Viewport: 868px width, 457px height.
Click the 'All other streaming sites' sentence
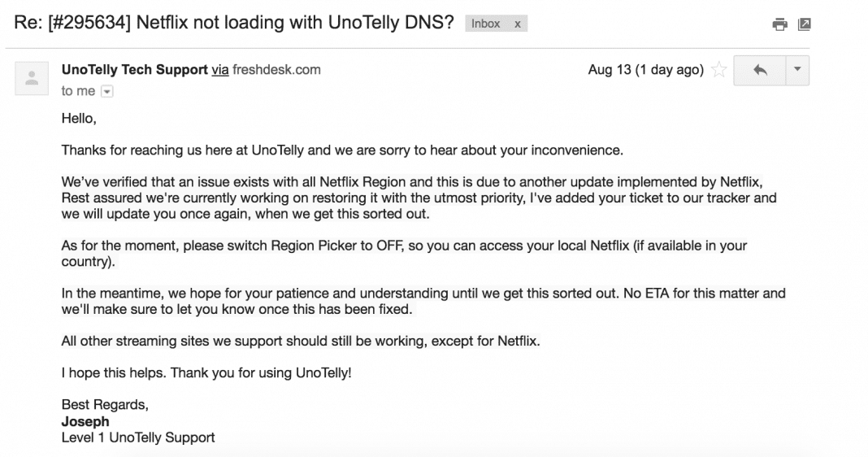tap(301, 342)
